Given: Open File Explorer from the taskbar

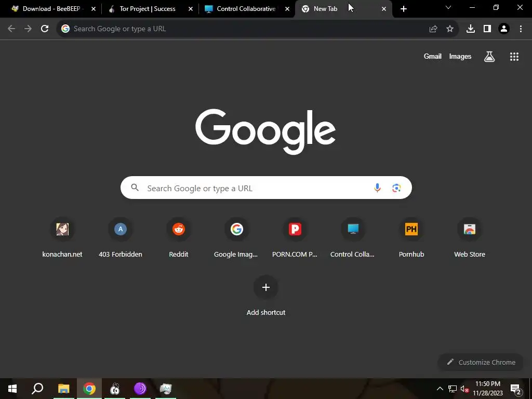Looking at the screenshot, I should [x=63, y=389].
